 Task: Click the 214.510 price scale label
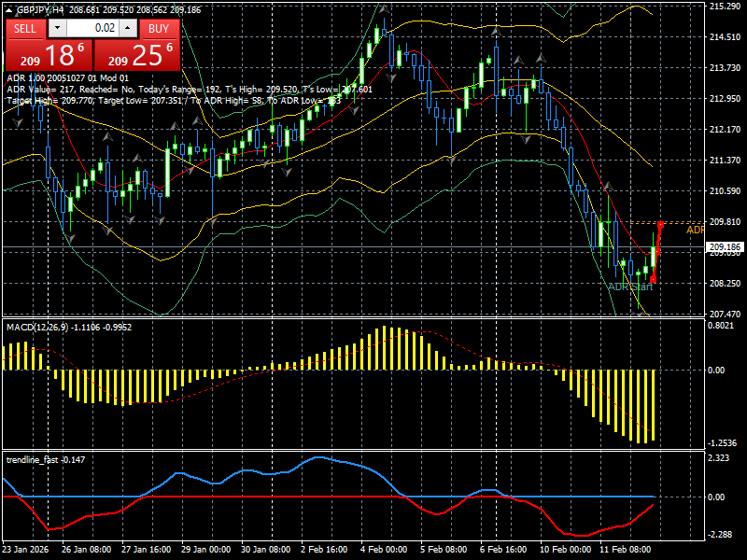[725, 37]
